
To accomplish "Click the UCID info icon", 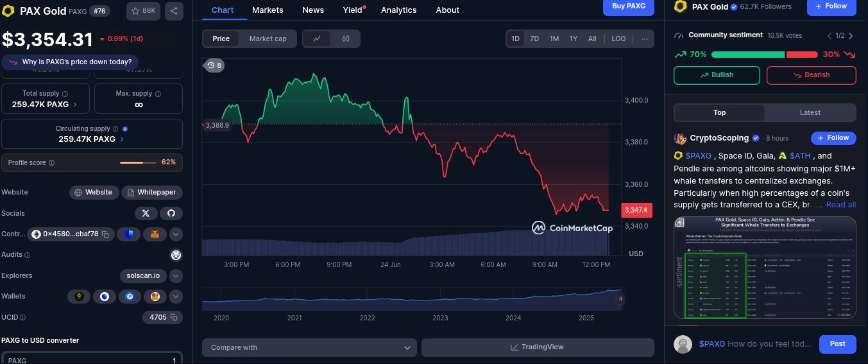I will (x=22, y=317).
